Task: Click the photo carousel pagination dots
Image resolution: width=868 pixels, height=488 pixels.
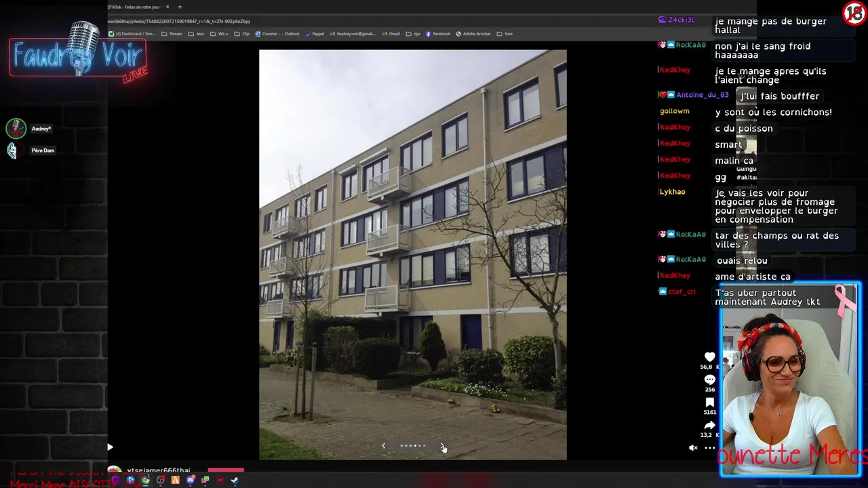Action: 413,446
